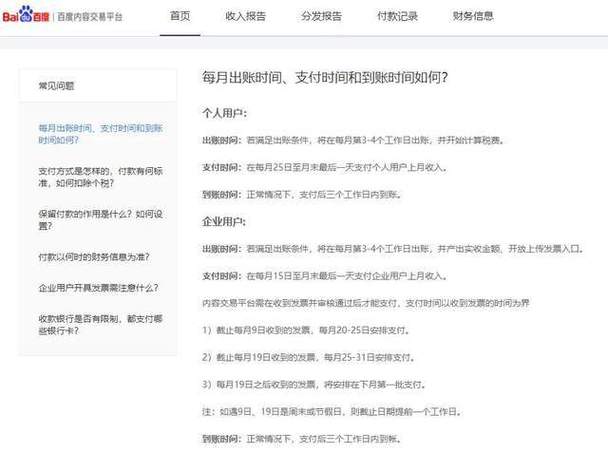Viewport: 608px width, 471px height.
Task: Click the main article heading 每月出账时间
Action: (325, 77)
